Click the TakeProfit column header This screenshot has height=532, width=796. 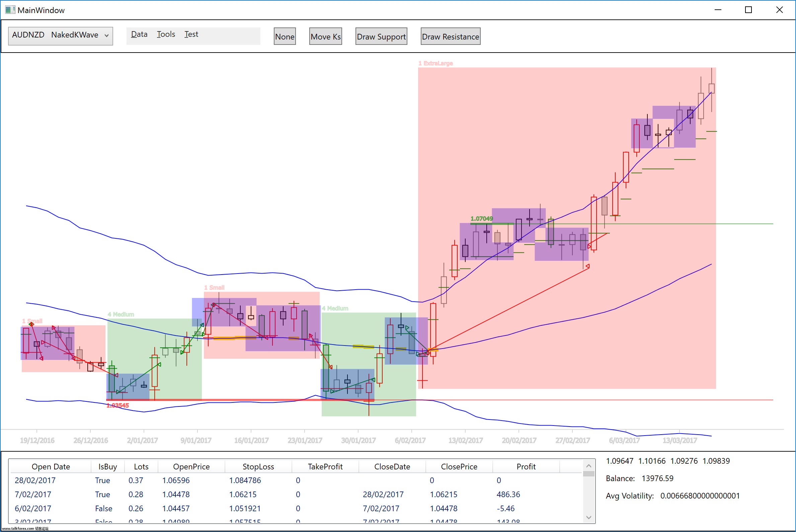point(325,467)
